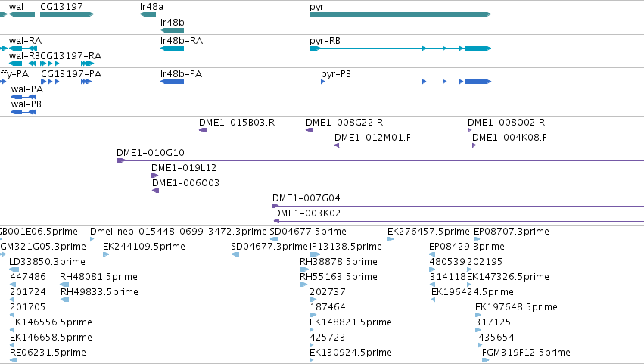Viewport: 644px width, 364px height.
Task: Select the EK146658.5prime EST
Action: click(x=12, y=346)
